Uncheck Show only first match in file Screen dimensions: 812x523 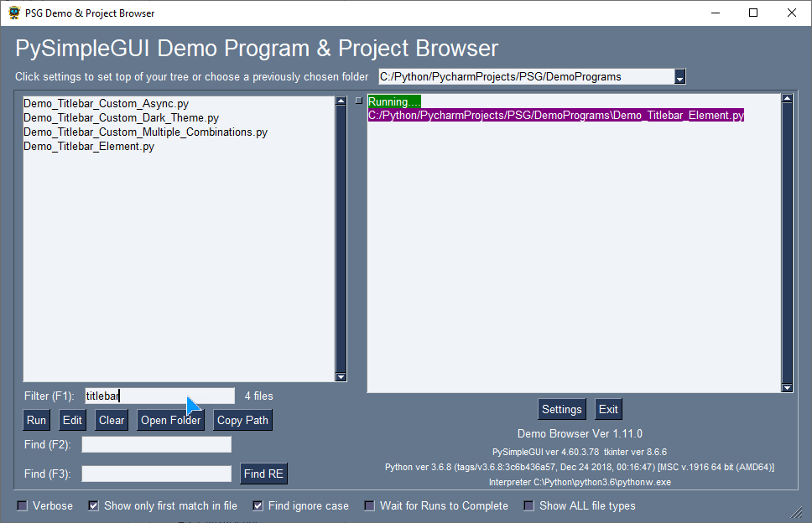pos(92,505)
